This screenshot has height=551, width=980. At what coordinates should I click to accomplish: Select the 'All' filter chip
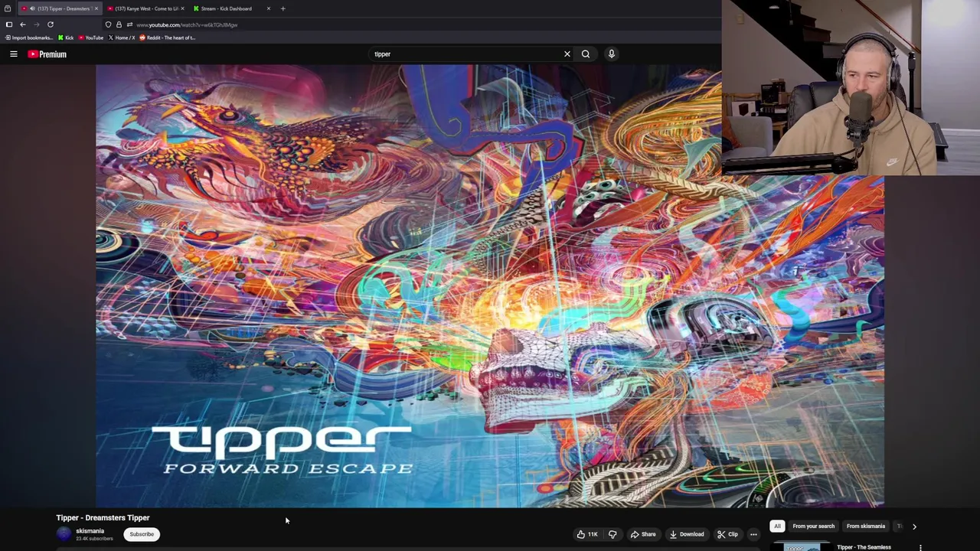(x=777, y=527)
